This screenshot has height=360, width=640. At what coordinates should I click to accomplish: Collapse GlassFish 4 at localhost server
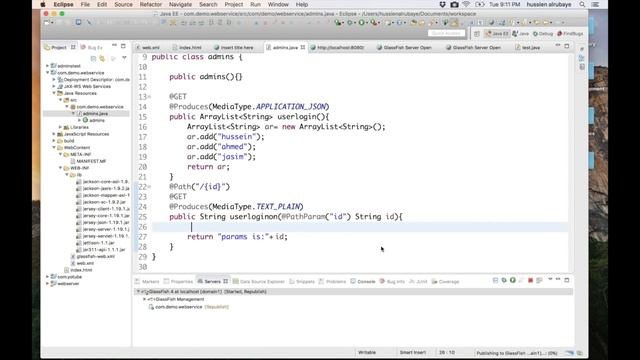[138, 291]
